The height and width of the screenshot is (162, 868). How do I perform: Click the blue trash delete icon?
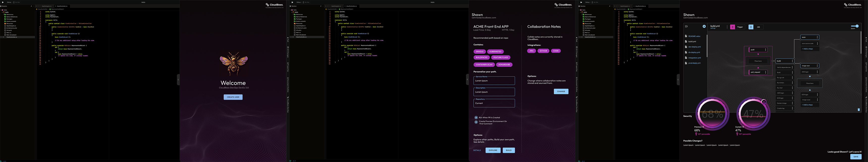pyautogui.click(x=859, y=110)
